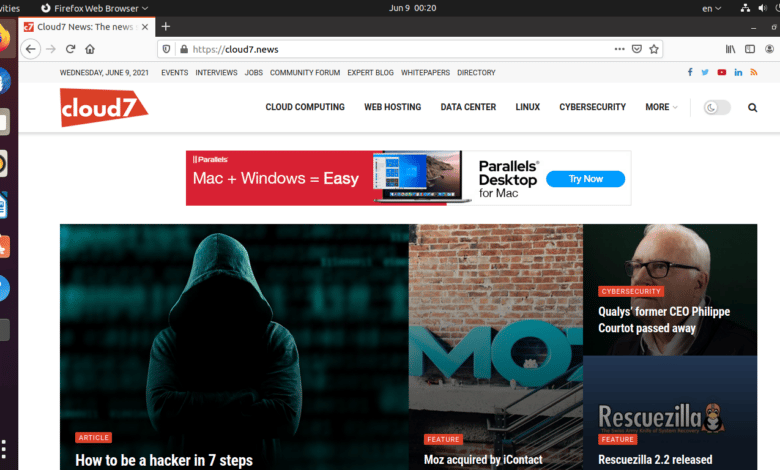Open a new tab with plus button
780x470 pixels.
tap(166, 26)
